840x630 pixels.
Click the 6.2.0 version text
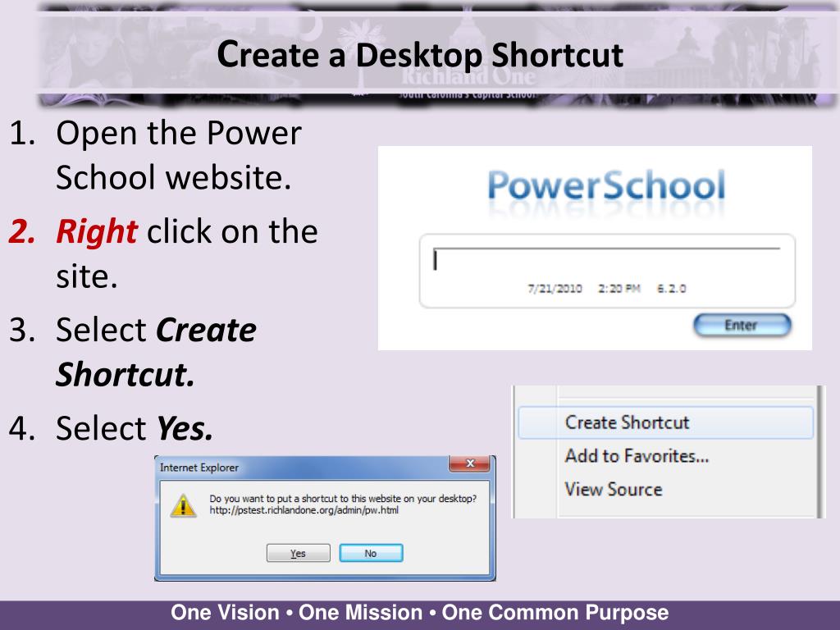pyautogui.click(x=671, y=288)
